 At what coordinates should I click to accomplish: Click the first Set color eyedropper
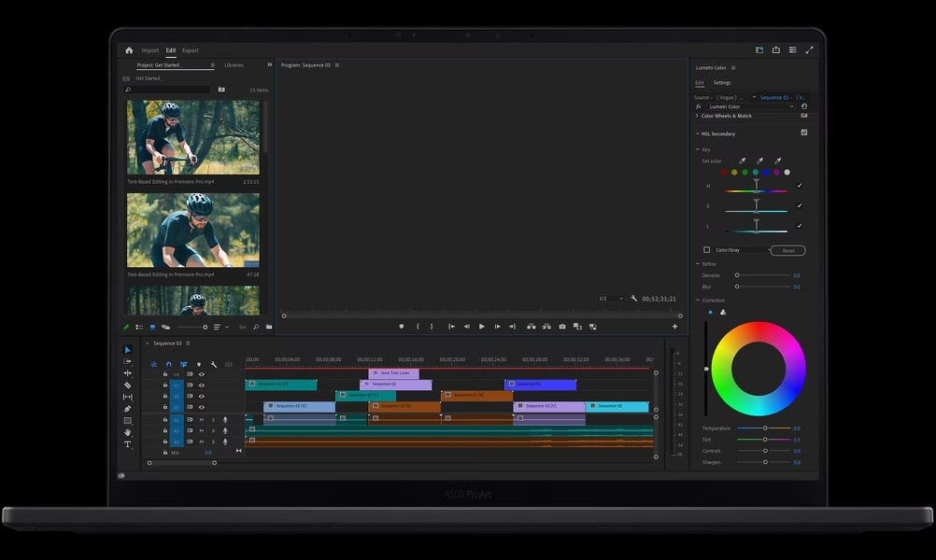[x=743, y=161]
